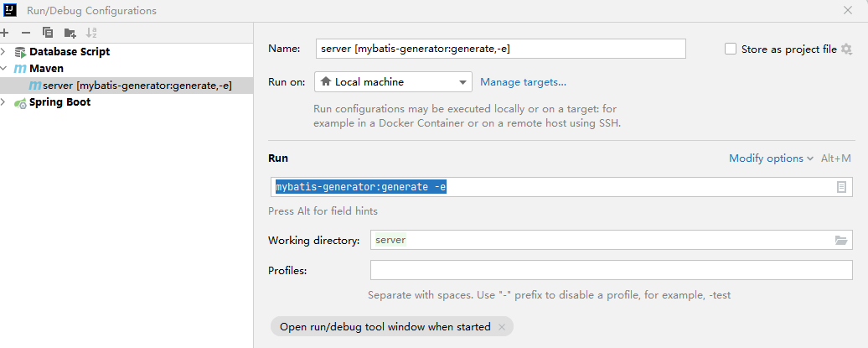Click the Add New Configuration plus icon
This screenshot has width=868, height=348.
click(4, 33)
